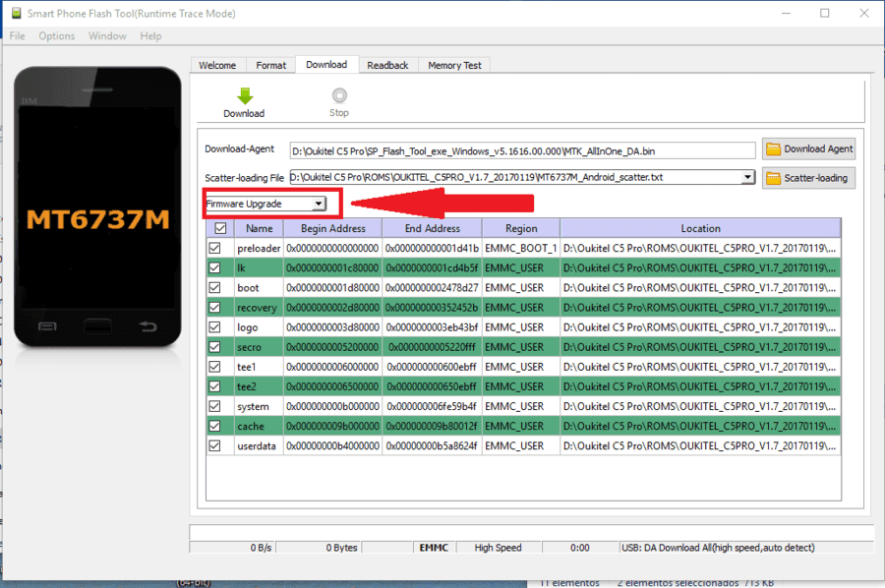Uncheck the secro partition checkbox
Screen dimensions: 885x588
(x=214, y=347)
